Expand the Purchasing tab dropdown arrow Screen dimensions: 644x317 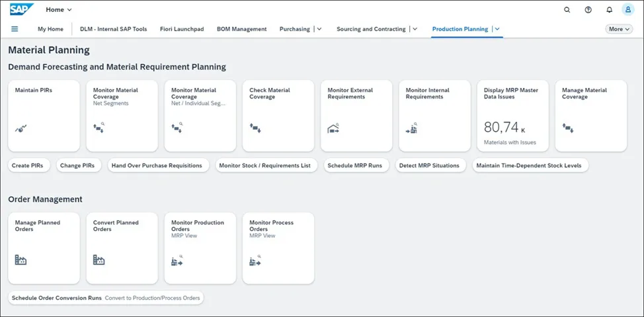point(319,29)
